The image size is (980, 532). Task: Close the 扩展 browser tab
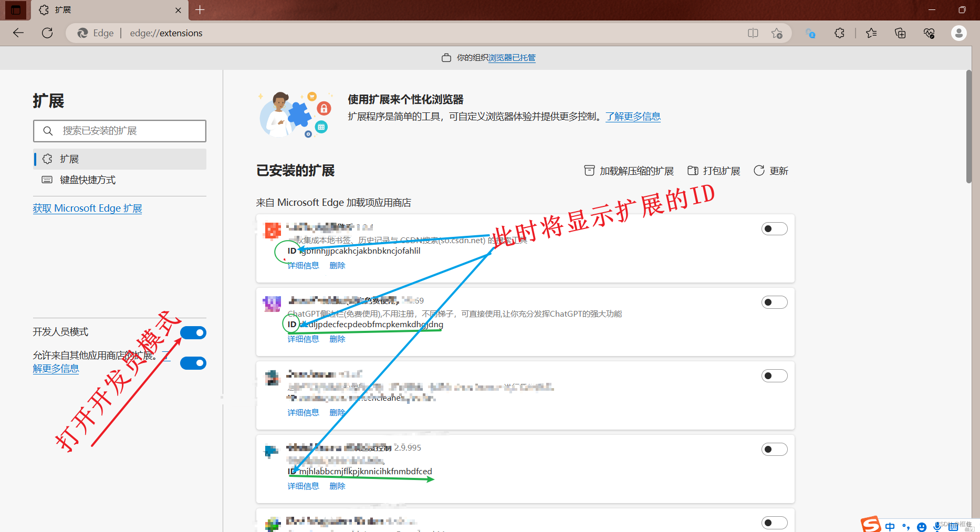click(178, 10)
